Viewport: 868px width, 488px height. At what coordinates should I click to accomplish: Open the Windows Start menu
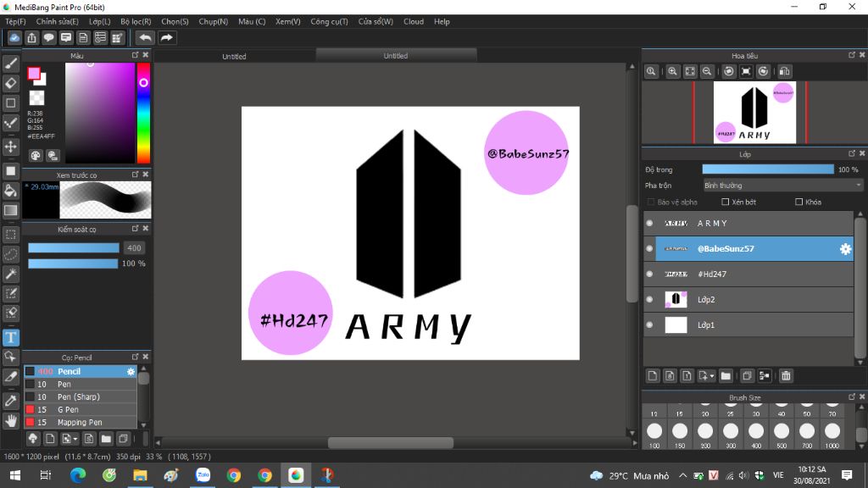point(15,475)
